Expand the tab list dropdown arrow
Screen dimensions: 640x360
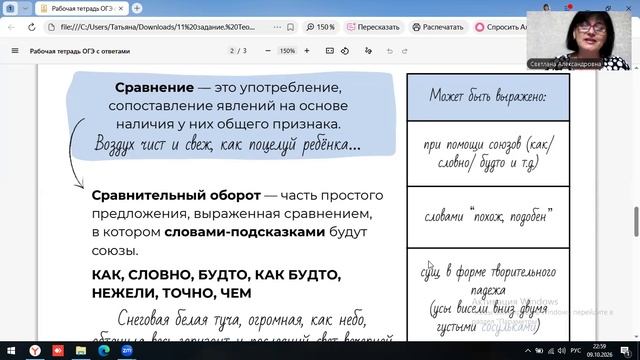tap(25, 8)
